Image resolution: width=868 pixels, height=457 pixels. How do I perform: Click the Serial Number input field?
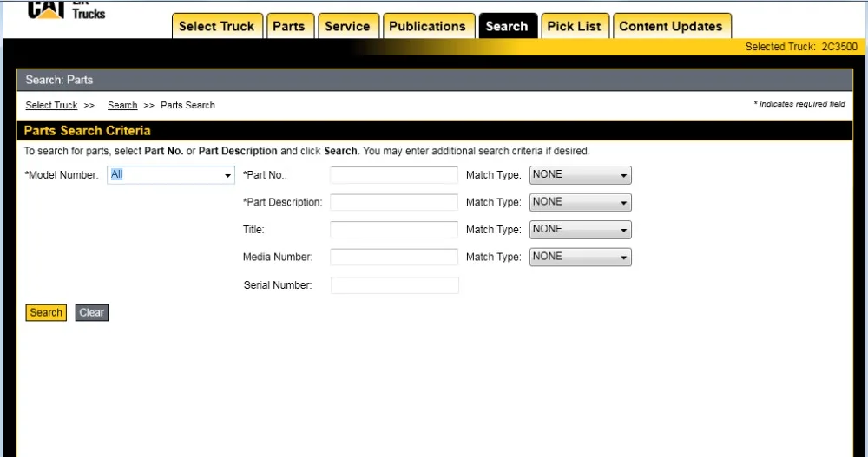394,285
